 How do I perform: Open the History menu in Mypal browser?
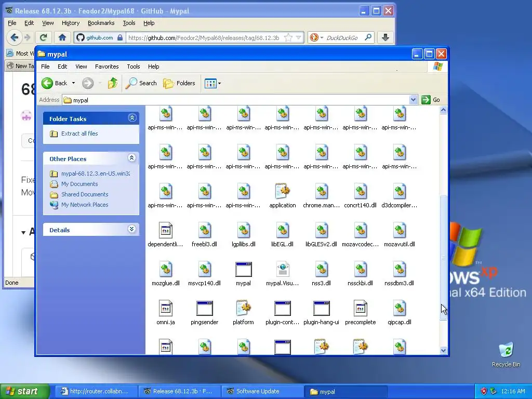(x=71, y=23)
